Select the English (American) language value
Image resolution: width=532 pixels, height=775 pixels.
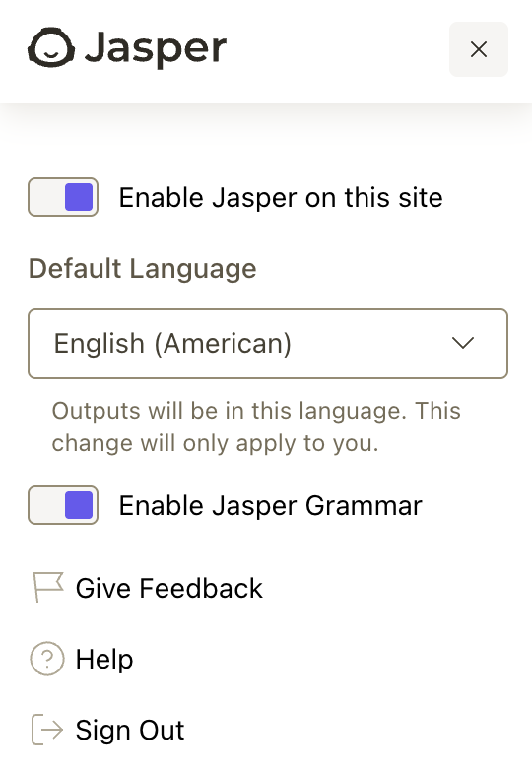click(x=172, y=343)
